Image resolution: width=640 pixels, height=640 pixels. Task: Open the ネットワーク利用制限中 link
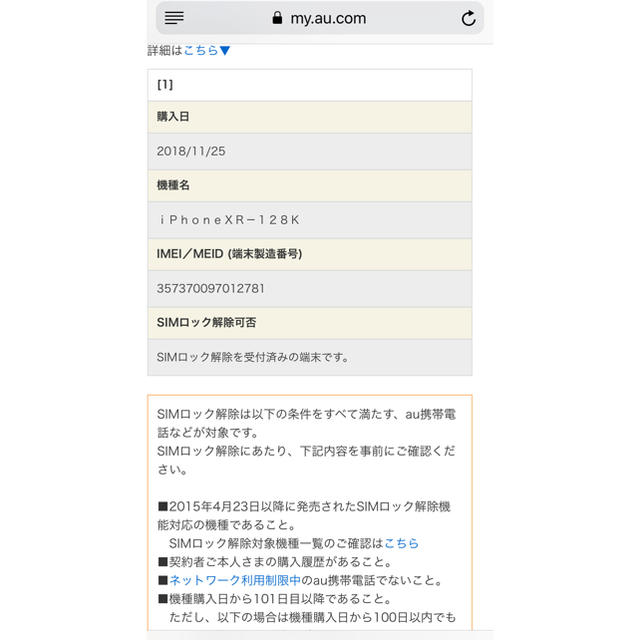[x=235, y=580]
